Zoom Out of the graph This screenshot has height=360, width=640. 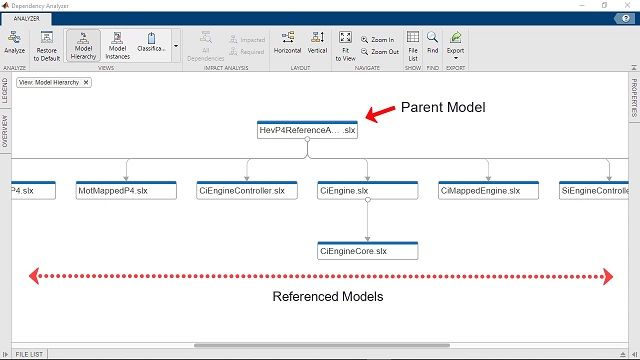(380, 52)
